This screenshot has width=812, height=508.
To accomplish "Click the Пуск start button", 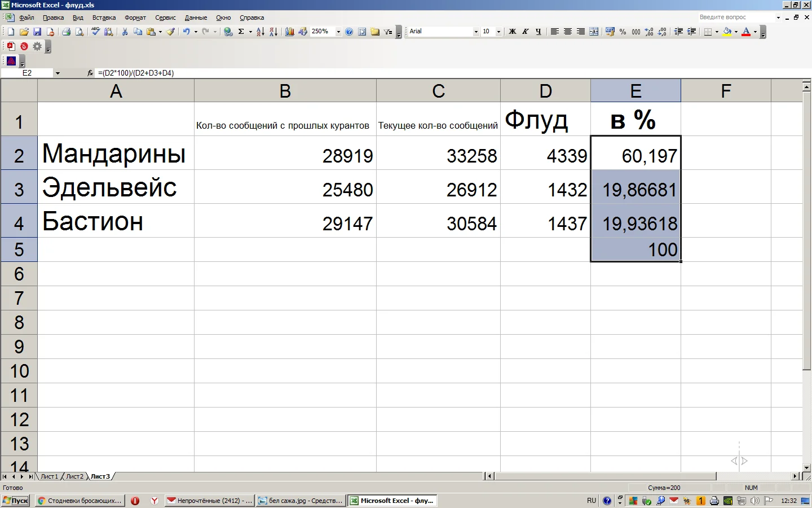I will 16,501.
